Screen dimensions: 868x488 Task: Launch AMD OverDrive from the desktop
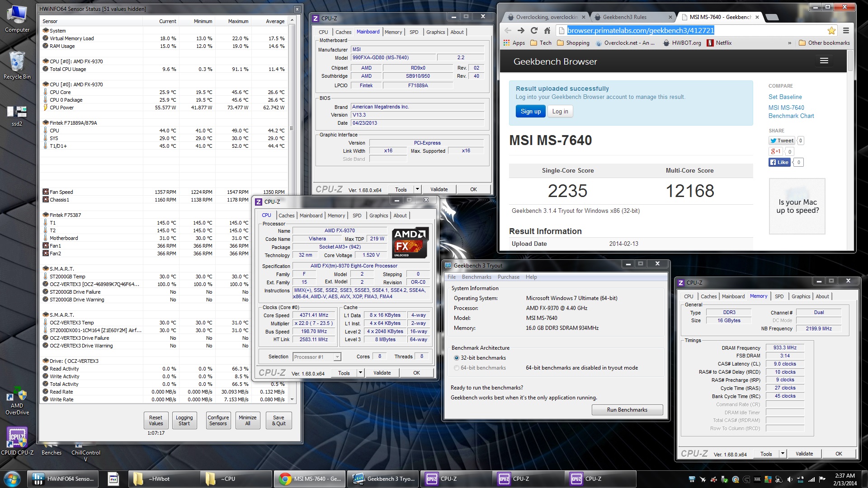point(17,401)
